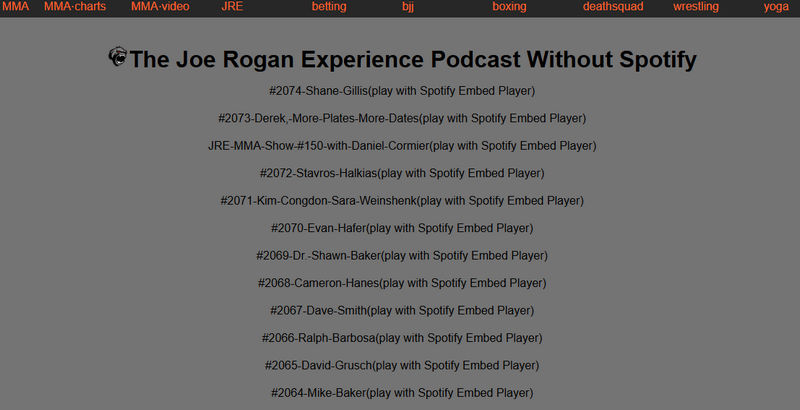Open the MMA nav link
Viewport: 800px width, 410px height.
16,7
